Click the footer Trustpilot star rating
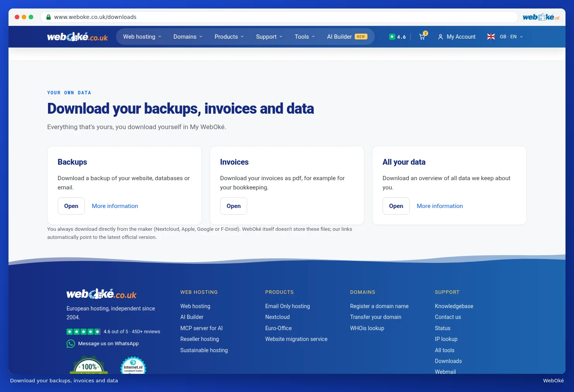This screenshot has width=574, height=392. [x=84, y=332]
